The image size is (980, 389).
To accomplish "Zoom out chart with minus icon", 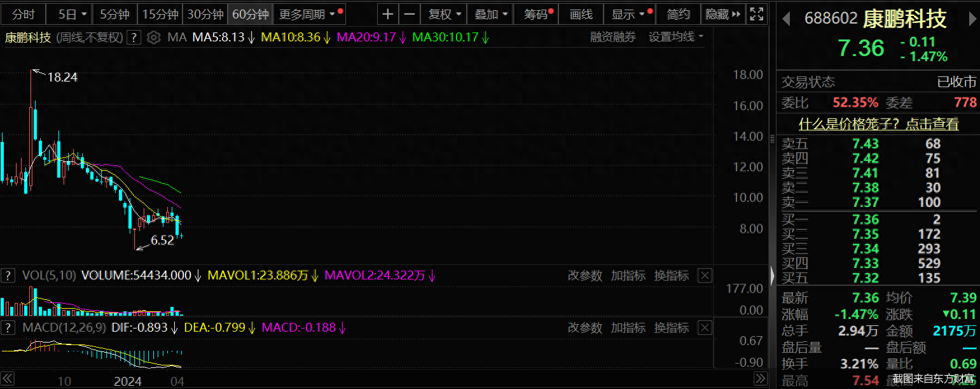I will coord(410,13).
